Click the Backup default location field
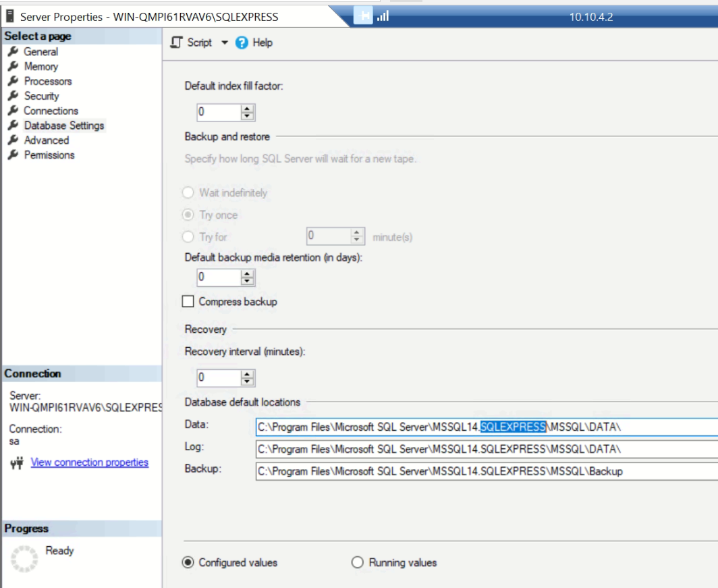718x588 pixels. click(x=487, y=471)
